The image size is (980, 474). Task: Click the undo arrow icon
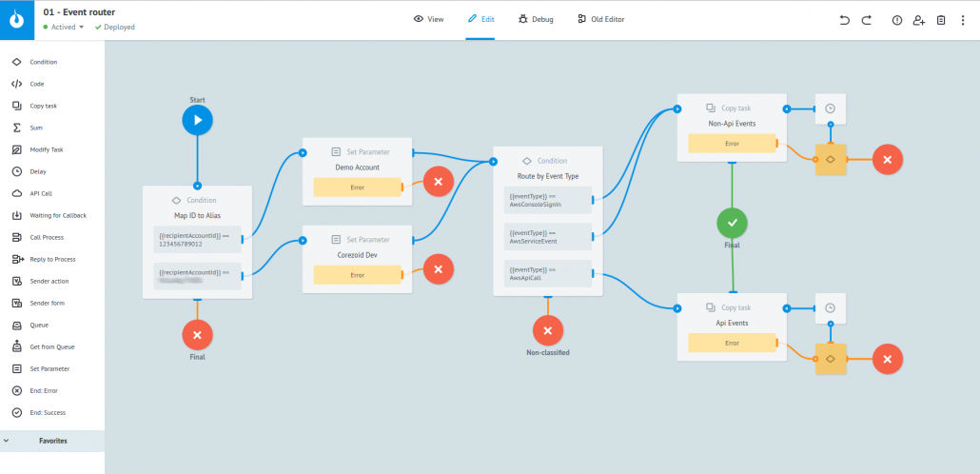click(844, 20)
